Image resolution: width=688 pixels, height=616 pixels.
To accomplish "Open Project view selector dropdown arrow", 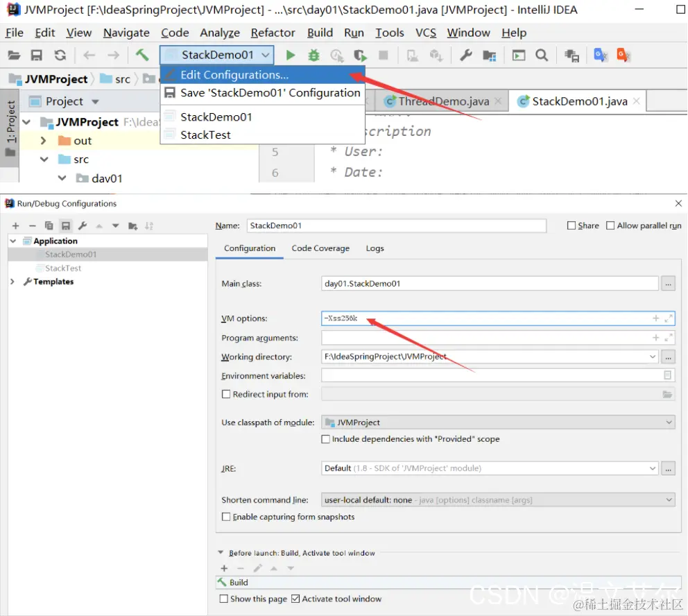I will click(x=95, y=102).
